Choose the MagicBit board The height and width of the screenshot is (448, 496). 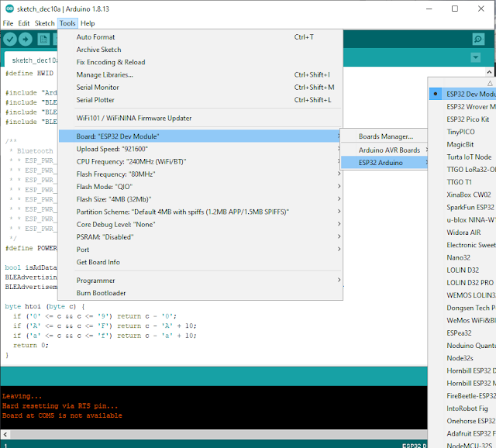[x=463, y=145]
